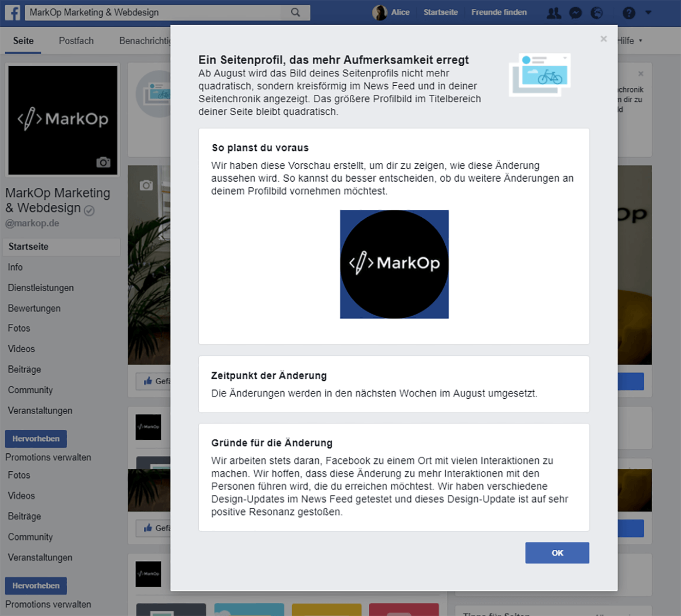Click the upper Gefällt mir thumbs-up button
The image size is (681, 616).
pos(153,381)
